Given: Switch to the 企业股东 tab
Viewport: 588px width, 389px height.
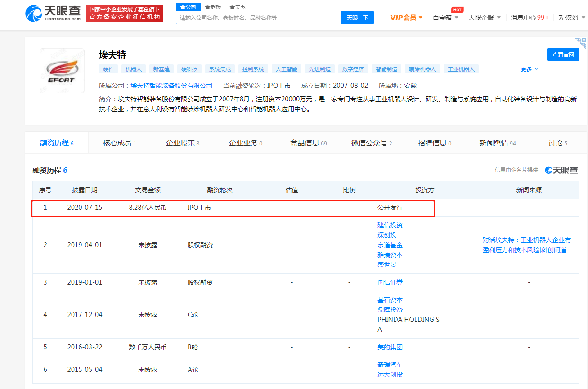Looking at the screenshot, I should 183,143.
